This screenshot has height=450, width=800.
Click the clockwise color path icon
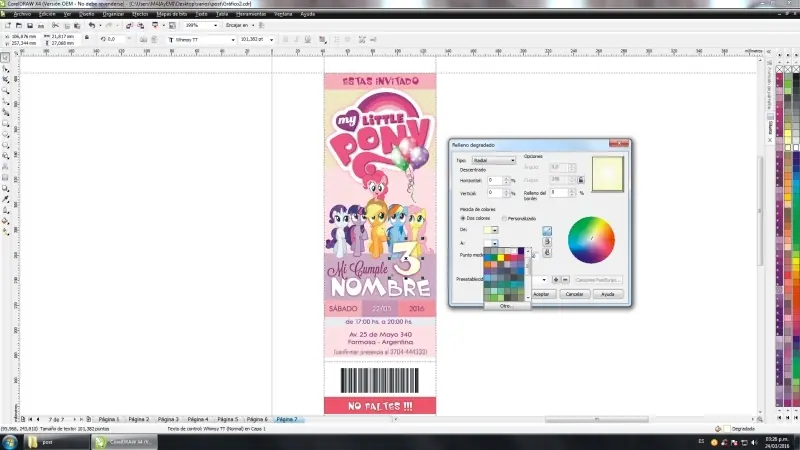coord(547,253)
